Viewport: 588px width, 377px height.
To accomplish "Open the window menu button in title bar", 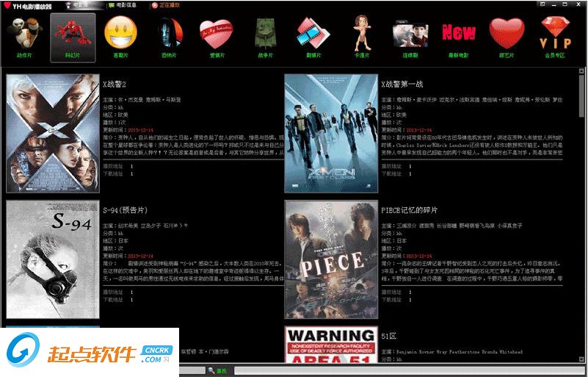I will click(543, 4).
